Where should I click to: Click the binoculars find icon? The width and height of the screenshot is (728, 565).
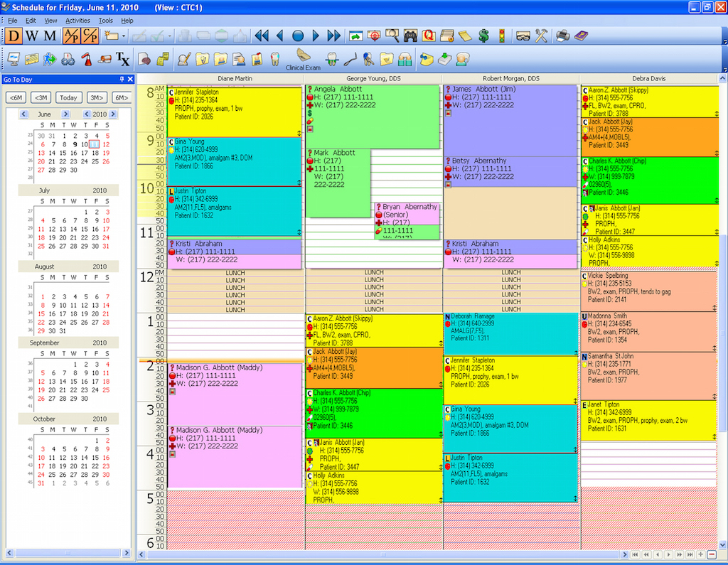[x=410, y=36]
